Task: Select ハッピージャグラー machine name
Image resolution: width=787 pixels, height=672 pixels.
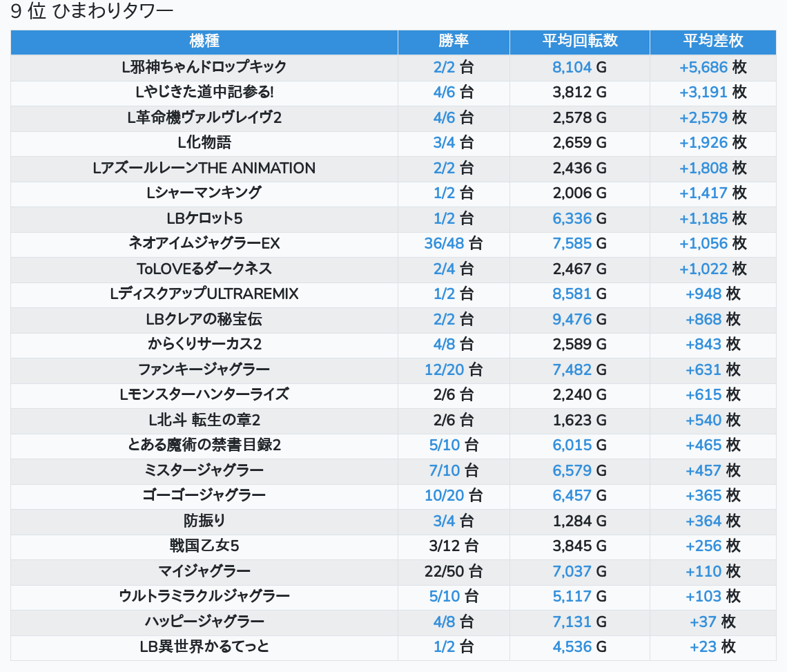Action: click(x=204, y=622)
